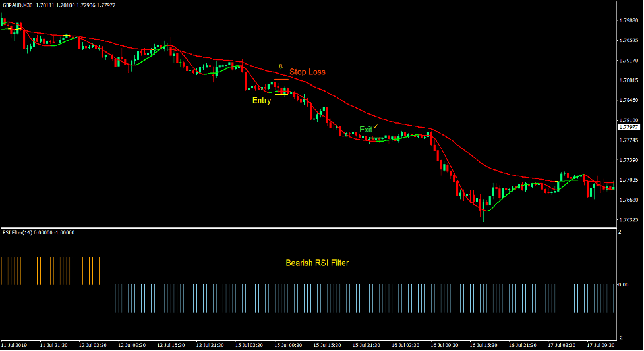This screenshot has height=351, width=644.
Task: Click the 1.78815 price axis label
Action: [629, 80]
